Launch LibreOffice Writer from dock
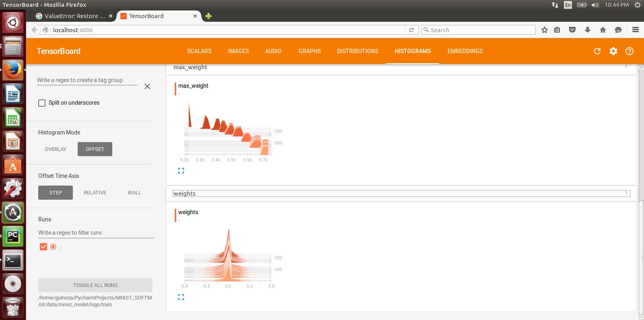Image resolution: width=644 pixels, height=320 pixels. (x=13, y=94)
